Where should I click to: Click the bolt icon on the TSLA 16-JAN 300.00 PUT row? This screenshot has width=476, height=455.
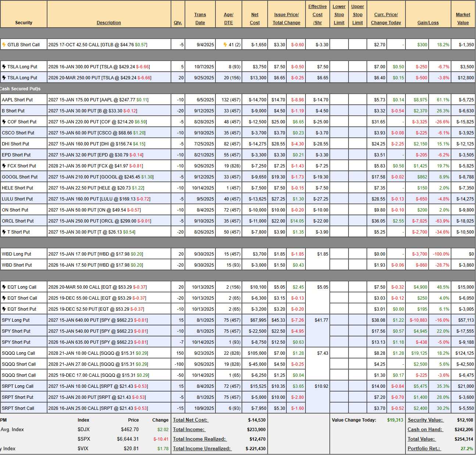click(4, 67)
